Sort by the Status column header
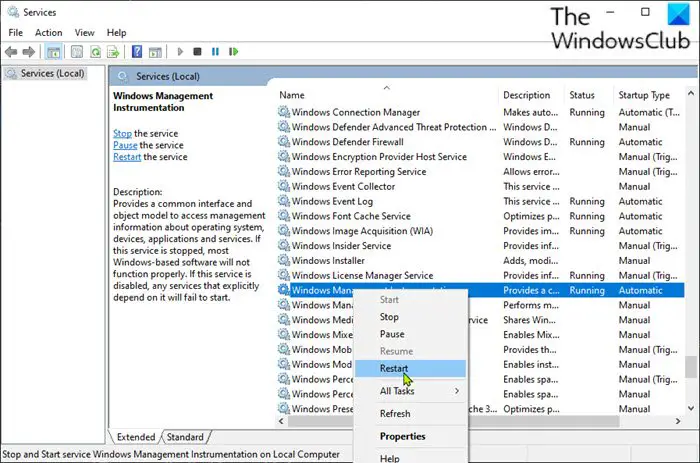 point(588,95)
